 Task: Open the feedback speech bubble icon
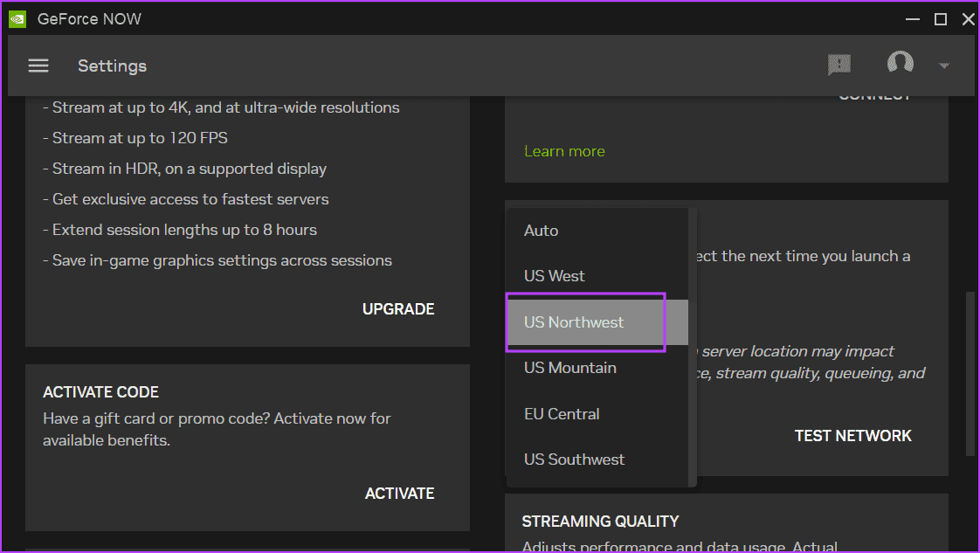pyautogui.click(x=839, y=65)
